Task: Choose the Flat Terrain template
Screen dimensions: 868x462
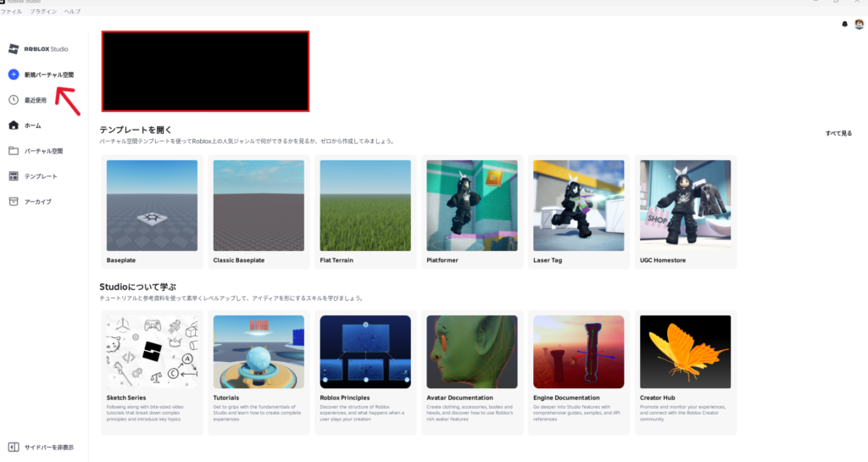Action: [x=365, y=205]
